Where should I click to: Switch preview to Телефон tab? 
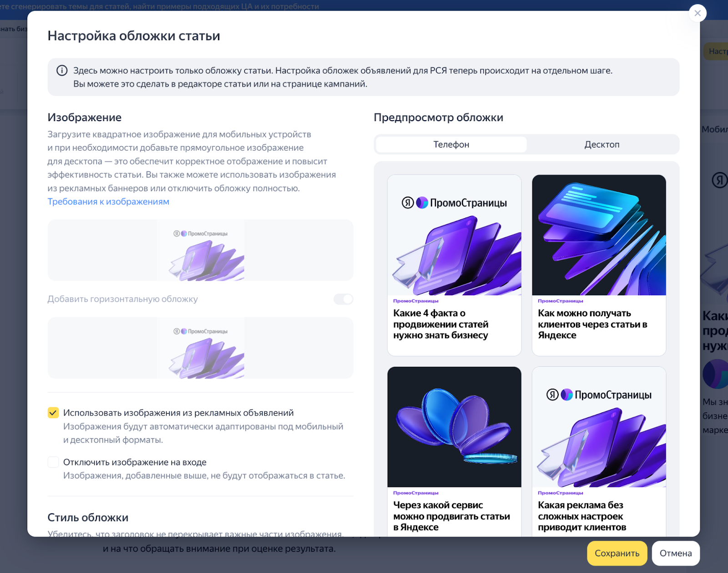tap(451, 144)
